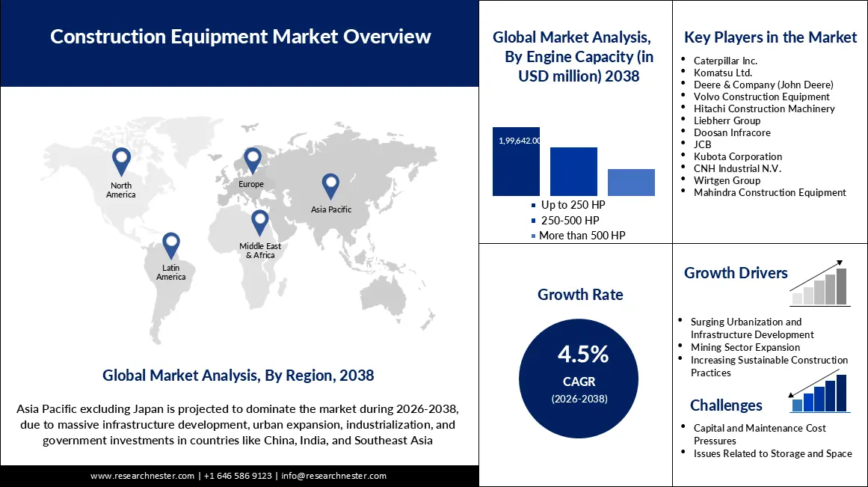Click the (2026-2038) period label
868x487 pixels.
[579, 399]
